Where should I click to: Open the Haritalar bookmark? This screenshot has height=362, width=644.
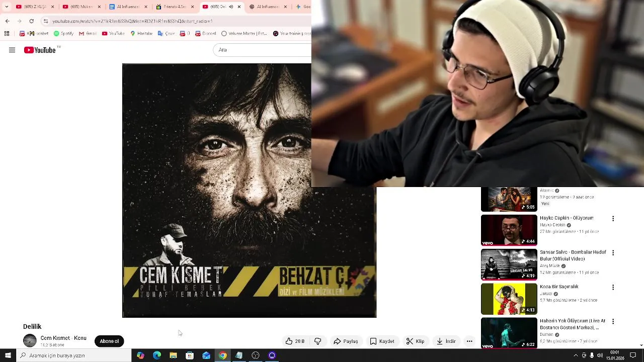point(141,34)
